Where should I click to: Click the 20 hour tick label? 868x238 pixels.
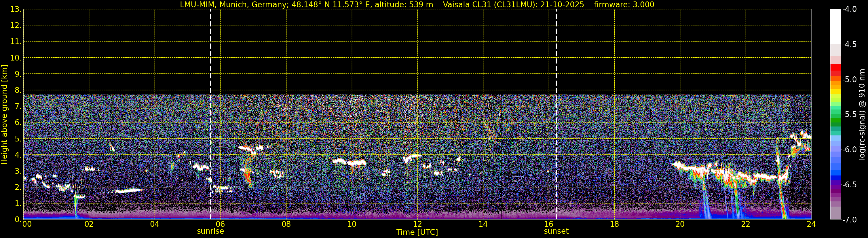(x=680, y=224)
